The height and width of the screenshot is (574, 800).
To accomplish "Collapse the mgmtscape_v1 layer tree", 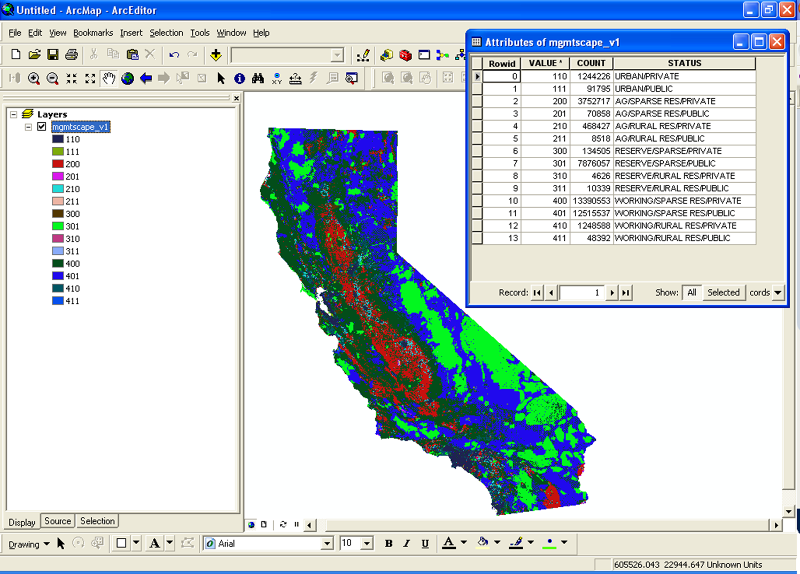I will click(28, 127).
